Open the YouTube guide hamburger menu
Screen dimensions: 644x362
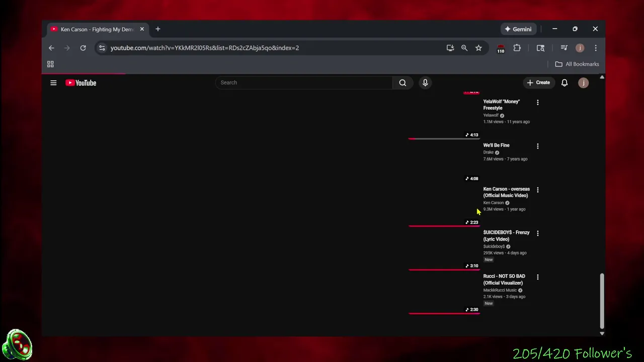point(53,83)
